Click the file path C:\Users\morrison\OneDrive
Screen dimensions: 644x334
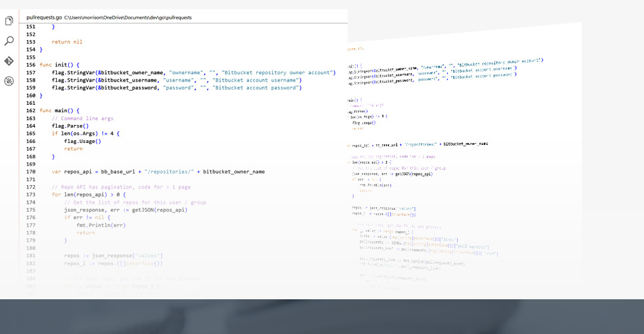[x=127, y=17]
